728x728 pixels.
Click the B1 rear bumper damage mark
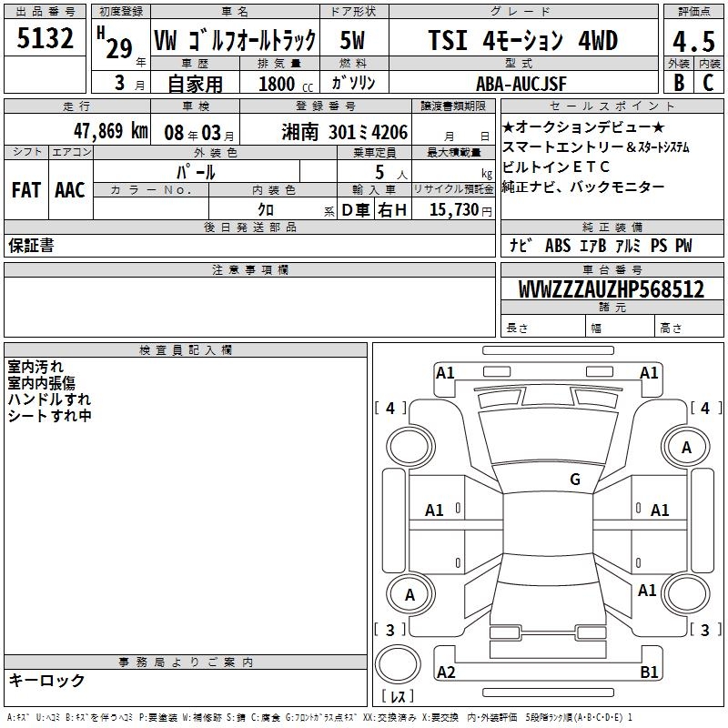point(649,672)
